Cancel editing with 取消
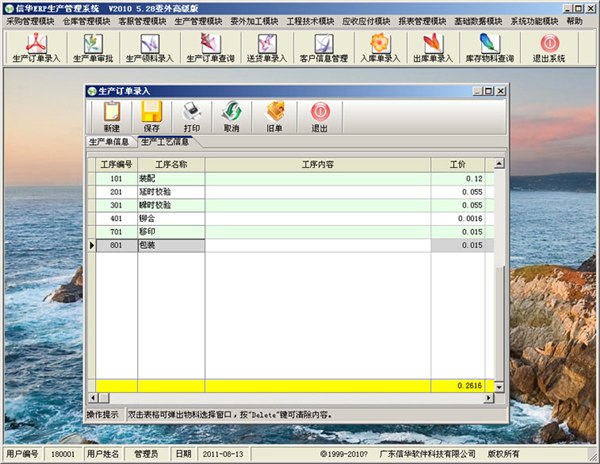Viewport: 600px width, 464px height. 232,117
